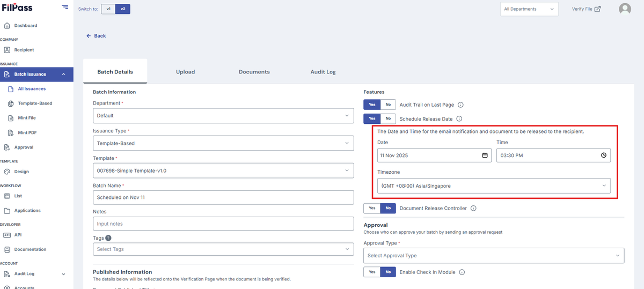Set Enable Check In Module to Yes
This screenshot has width=644, height=289.
click(372, 272)
